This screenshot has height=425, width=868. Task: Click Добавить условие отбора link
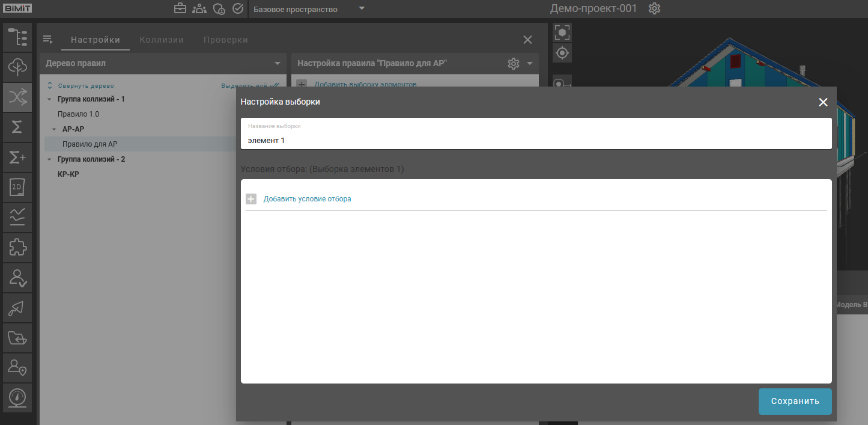pyautogui.click(x=307, y=199)
